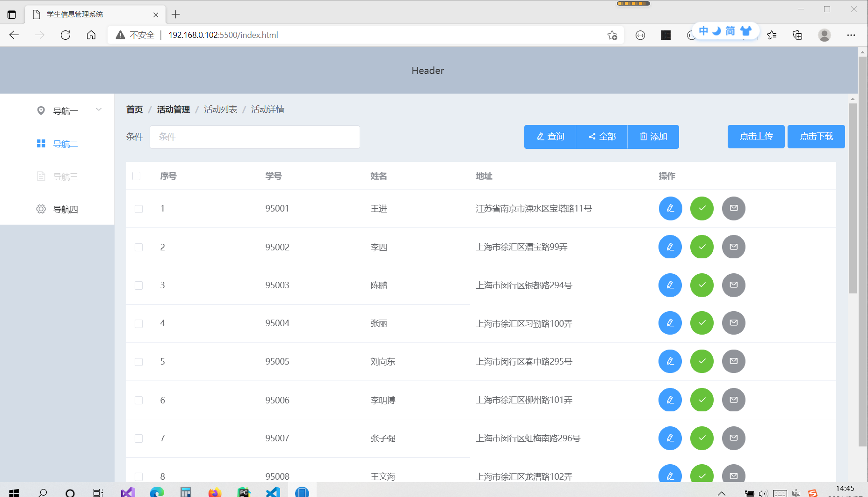Screen dimensions: 868x497
Task: Check the box for row 95001
Action: 139,209
